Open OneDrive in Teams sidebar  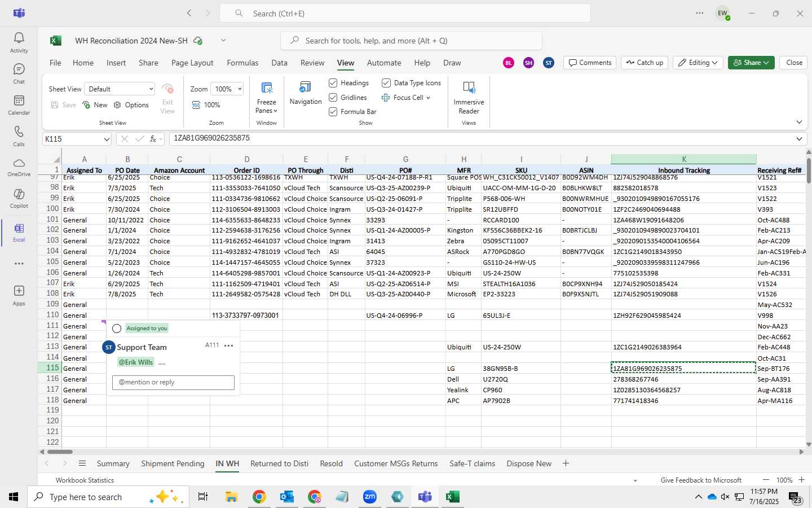click(x=19, y=167)
